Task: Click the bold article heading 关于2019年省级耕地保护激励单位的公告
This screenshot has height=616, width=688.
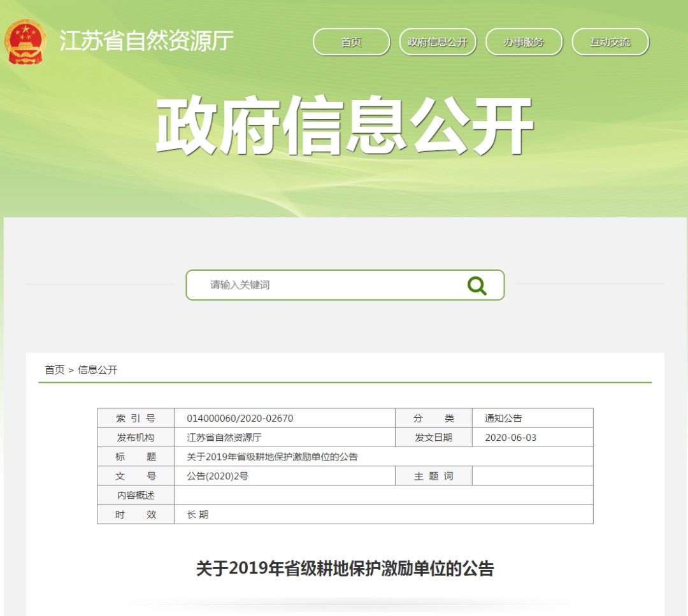Action: [345, 569]
